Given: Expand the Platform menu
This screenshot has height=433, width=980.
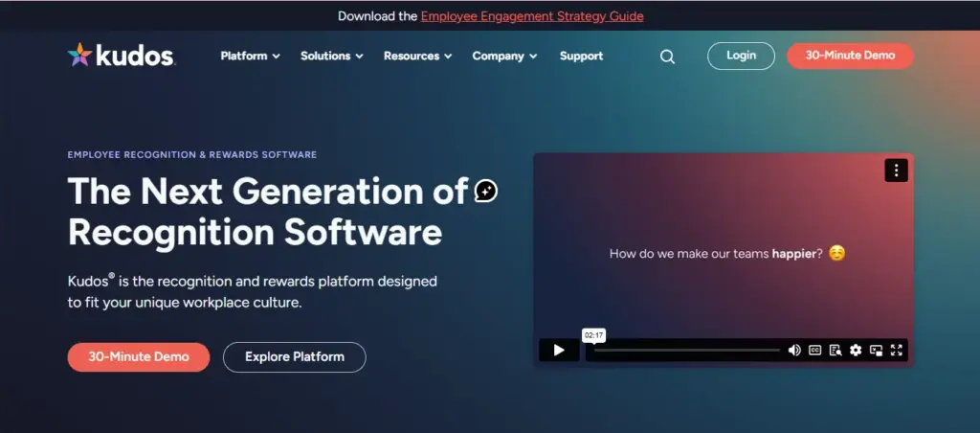Looking at the screenshot, I should pyautogui.click(x=250, y=56).
